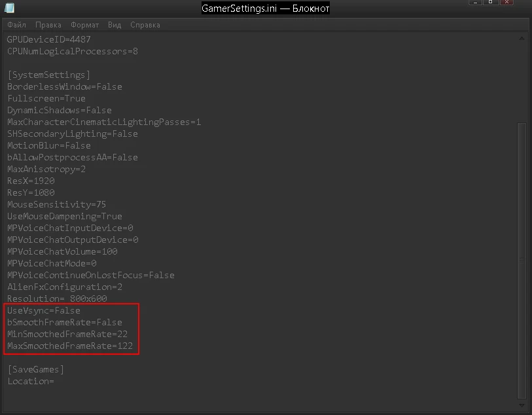Image resolution: width=532 pixels, height=415 pixels.
Task: Click the MaxCharacterCinematicLightingPasses=1 line
Action: pos(104,122)
